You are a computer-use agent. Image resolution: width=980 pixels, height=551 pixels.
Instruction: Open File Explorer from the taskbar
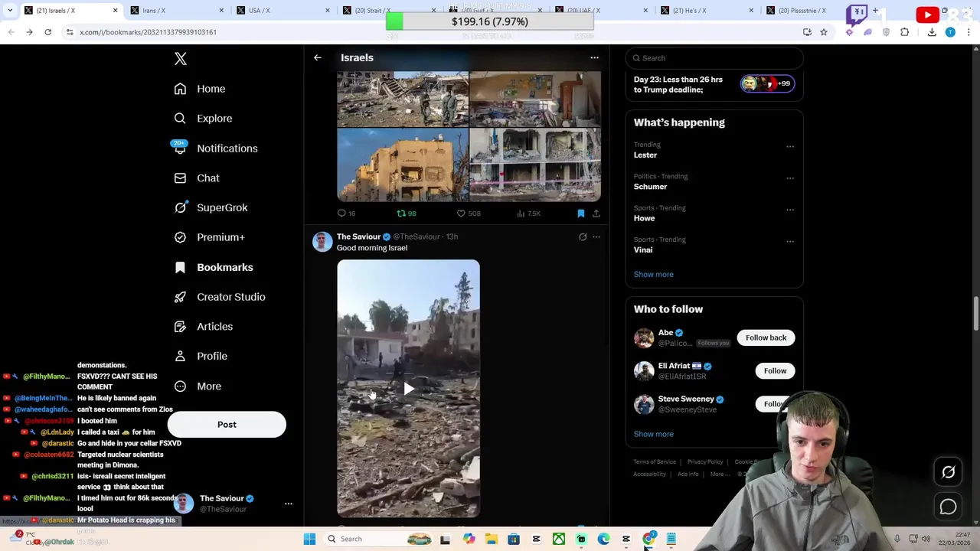pyautogui.click(x=491, y=540)
